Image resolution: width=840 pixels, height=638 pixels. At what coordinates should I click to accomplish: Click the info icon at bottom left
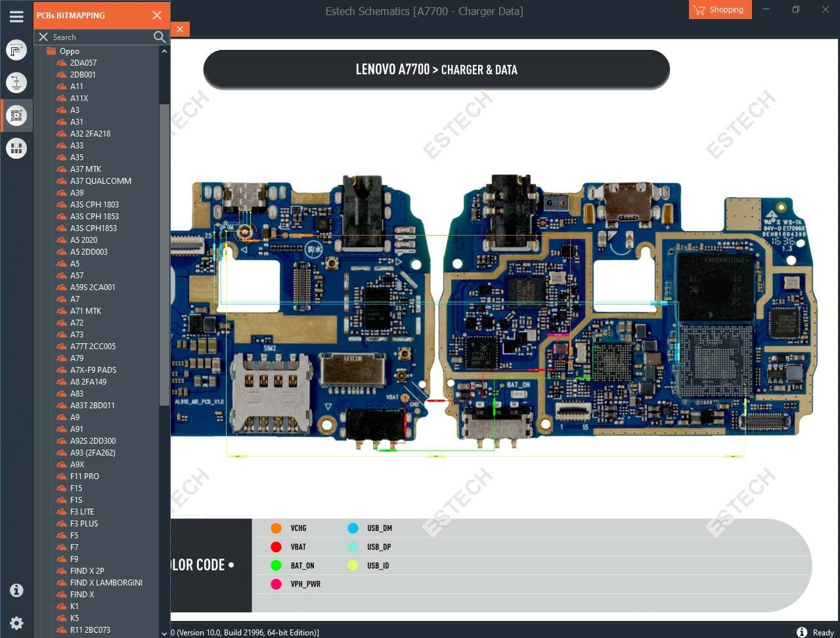(x=16, y=590)
